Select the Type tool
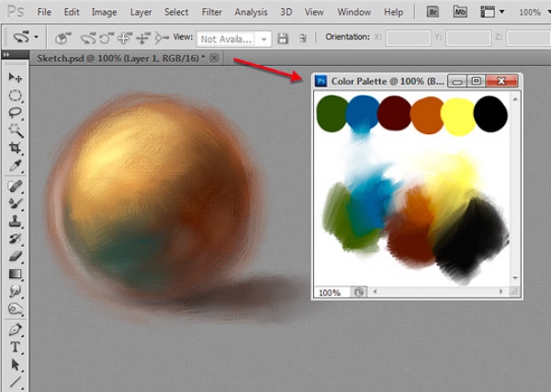Screen dimensions: 551x392 (x=15, y=347)
